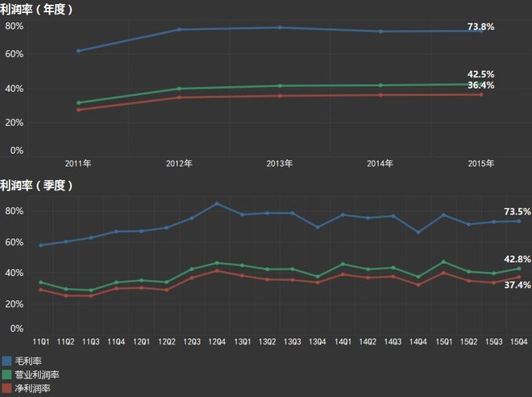Image resolution: width=532 pixels, height=397 pixels.
Task: Click the 42.8% quarterly operating margin label
Action: (x=517, y=259)
